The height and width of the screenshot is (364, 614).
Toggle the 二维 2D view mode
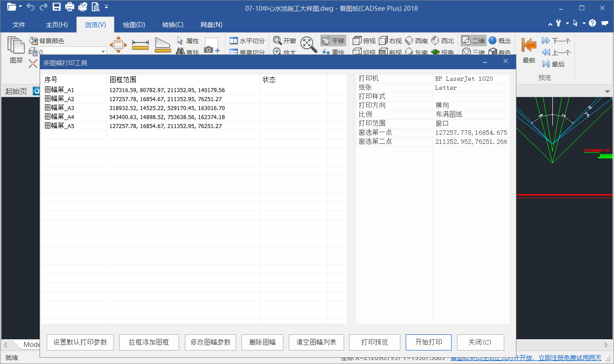click(473, 41)
